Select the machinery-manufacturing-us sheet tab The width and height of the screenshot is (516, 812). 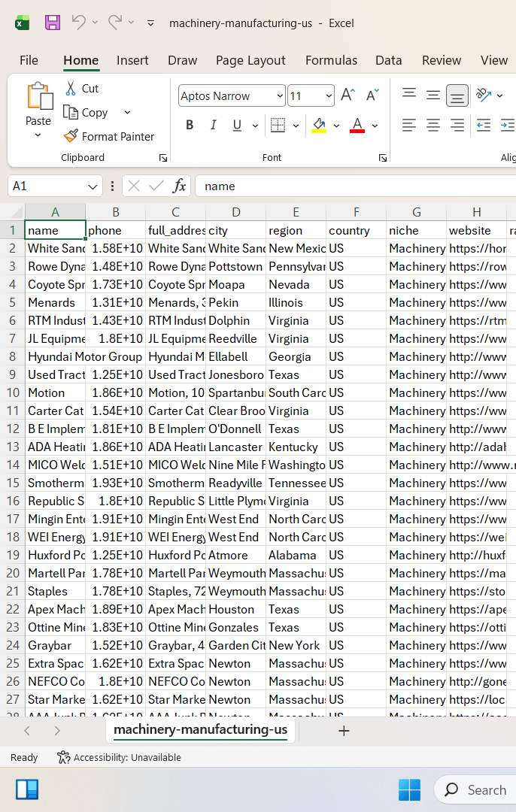tap(201, 729)
